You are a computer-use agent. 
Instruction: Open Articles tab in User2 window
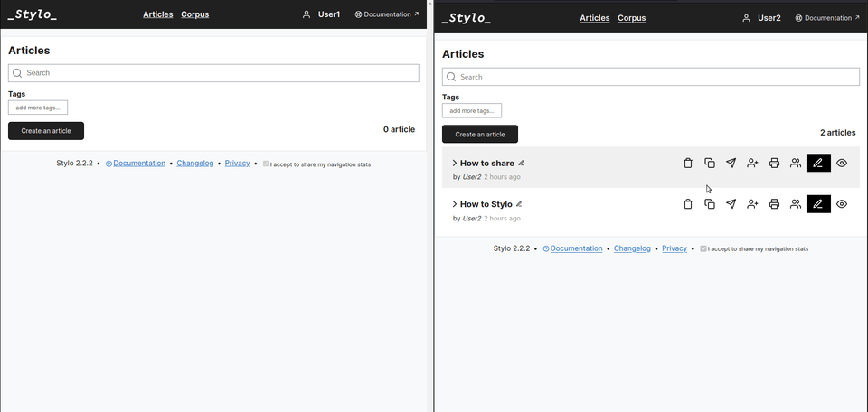594,18
